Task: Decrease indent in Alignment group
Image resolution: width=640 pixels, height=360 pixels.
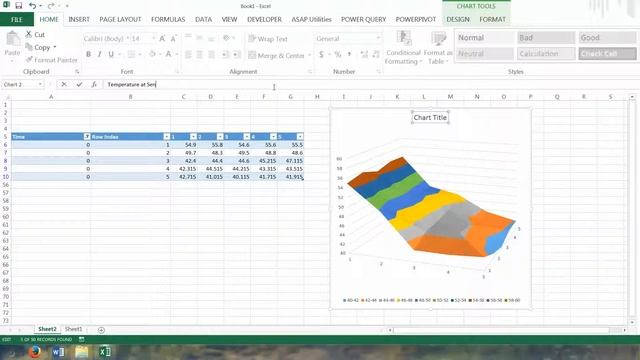Action: click(x=225, y=54)
